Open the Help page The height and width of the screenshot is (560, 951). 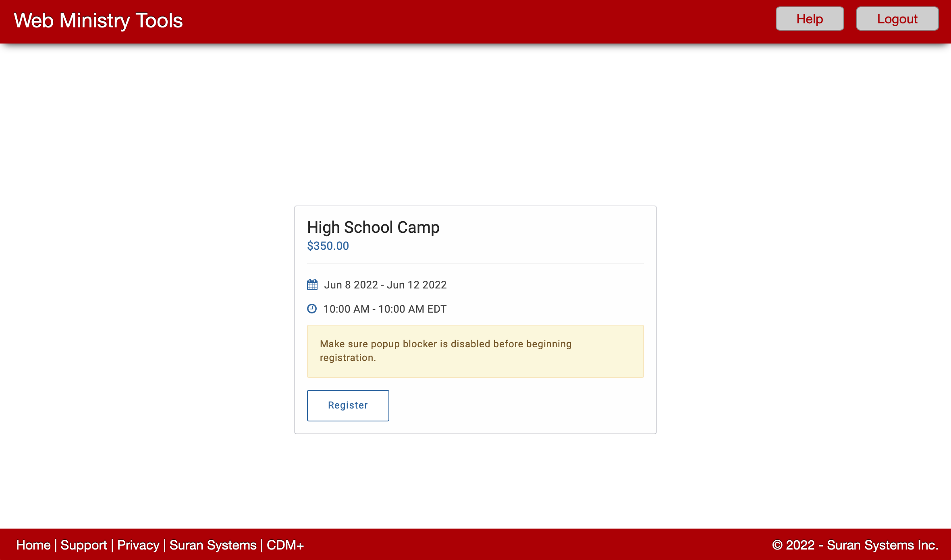[x=810, y=19]
